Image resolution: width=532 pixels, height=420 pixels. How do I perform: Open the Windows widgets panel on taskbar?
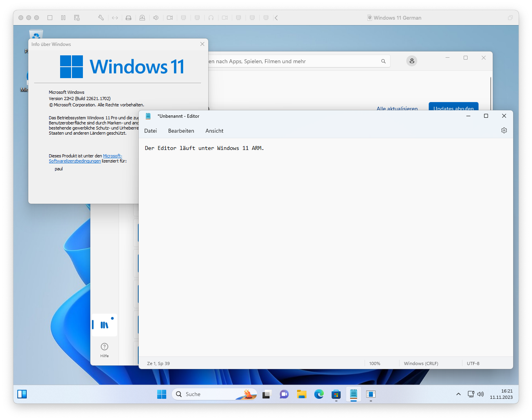coord(22,394)
